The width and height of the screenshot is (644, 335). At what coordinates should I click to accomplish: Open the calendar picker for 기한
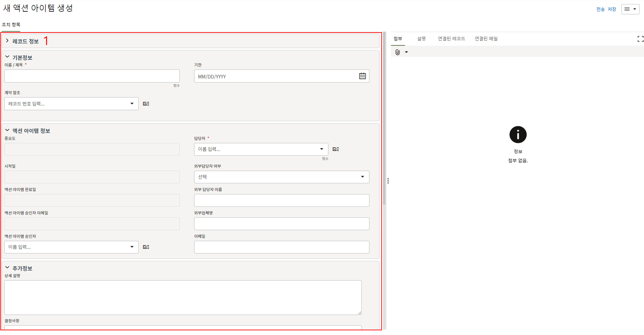[362, 76]
